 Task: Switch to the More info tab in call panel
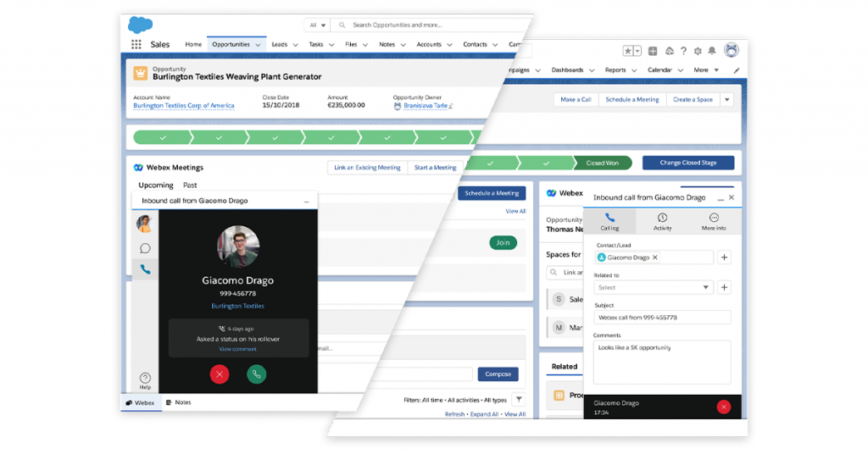[714, 221]
